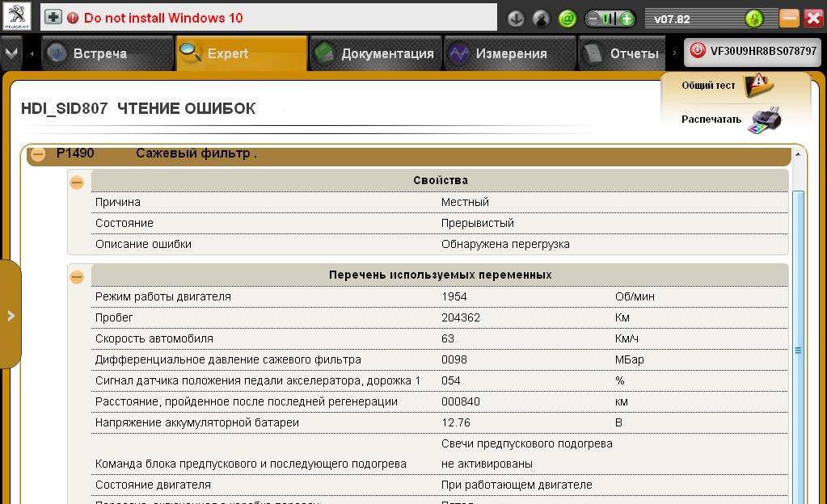Switch to the Документация tab
The height and width of the screenshot is (504, 827).
[375, 54]
